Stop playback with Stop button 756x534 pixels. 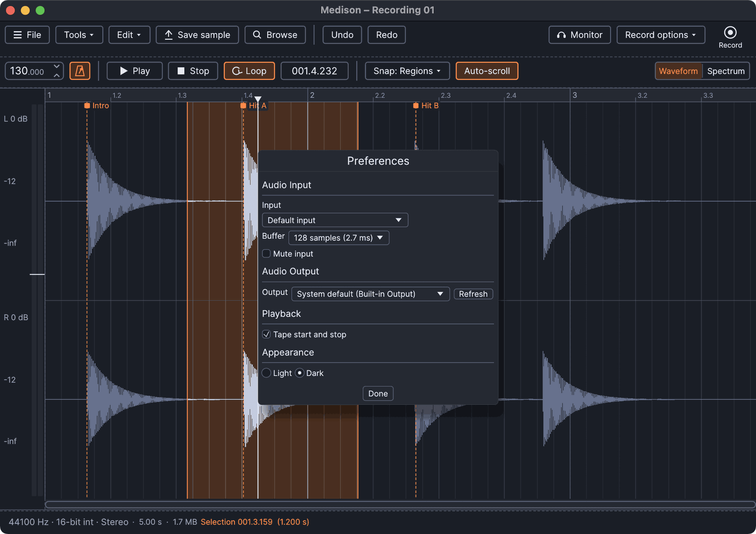[193, 71]
